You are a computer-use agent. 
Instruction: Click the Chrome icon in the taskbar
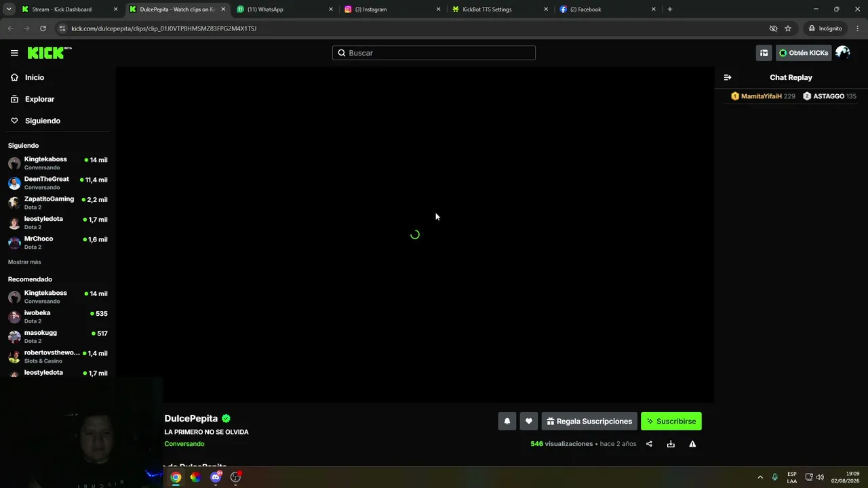pos(176,477)
